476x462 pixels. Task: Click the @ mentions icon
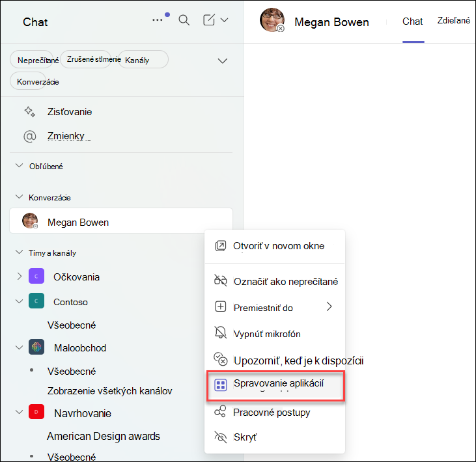tap(30, 136)
